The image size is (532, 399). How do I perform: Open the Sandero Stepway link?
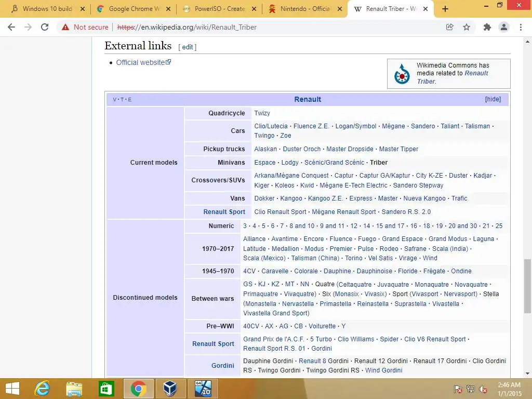418,185
